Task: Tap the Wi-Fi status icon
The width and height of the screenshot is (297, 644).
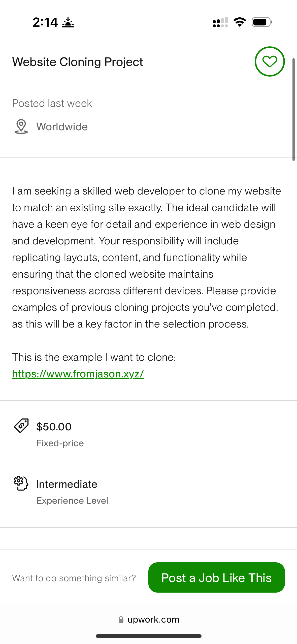Action: [240, 22]
